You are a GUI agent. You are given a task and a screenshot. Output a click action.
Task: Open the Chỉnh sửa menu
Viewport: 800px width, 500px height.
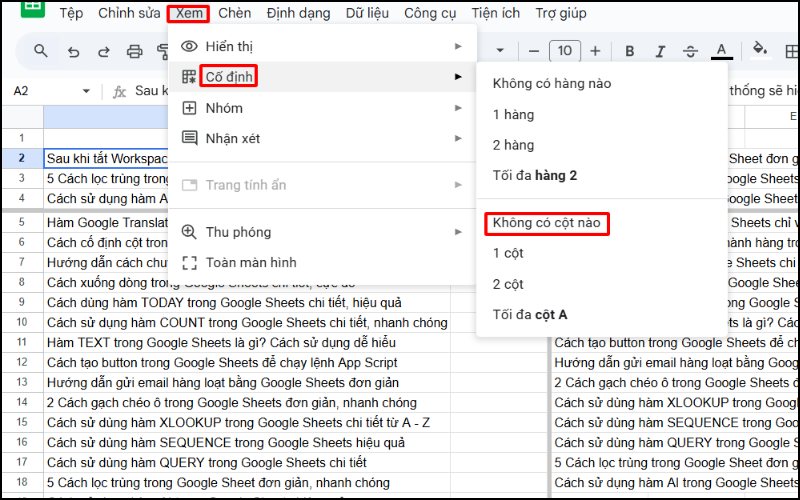click(129, 13)
